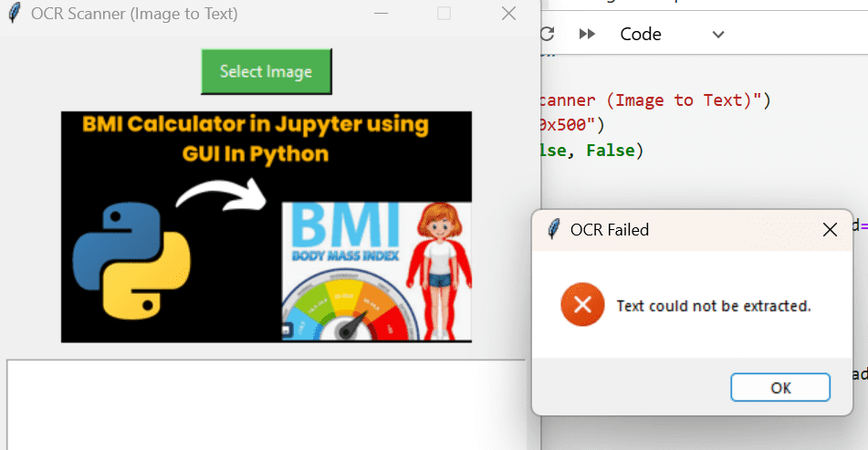Click the 'OCR Scanner (Image to Text)' window title

click(x=134, y=14)
